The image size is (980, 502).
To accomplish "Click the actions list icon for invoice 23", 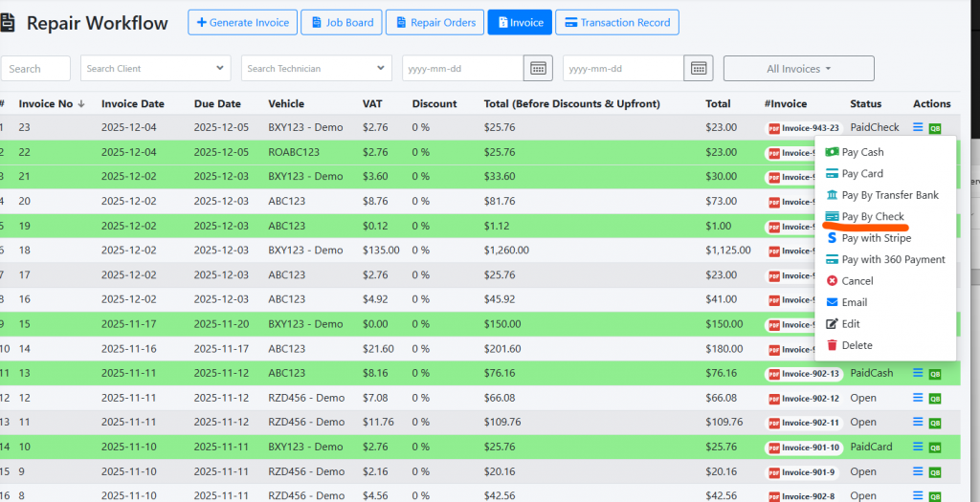I will 918,127.
